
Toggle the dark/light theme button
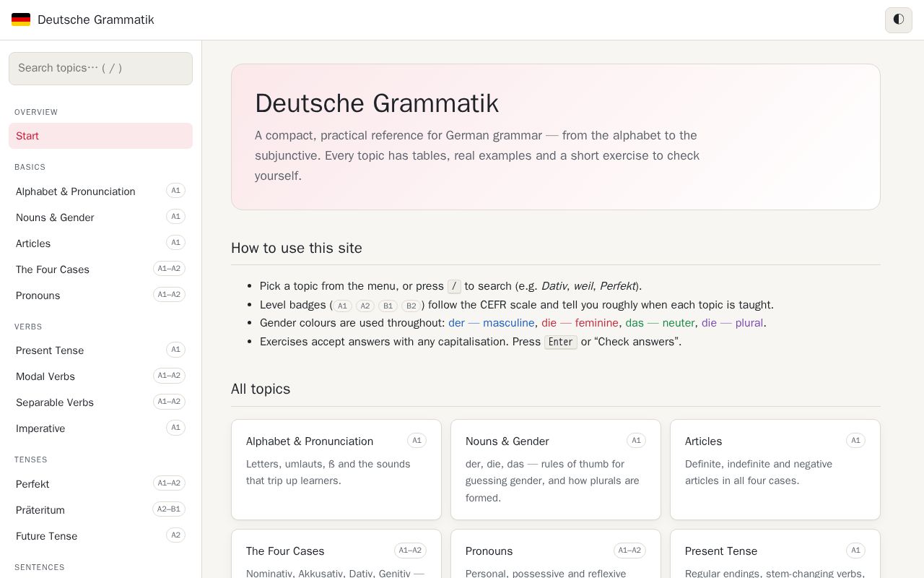[899, 20]
